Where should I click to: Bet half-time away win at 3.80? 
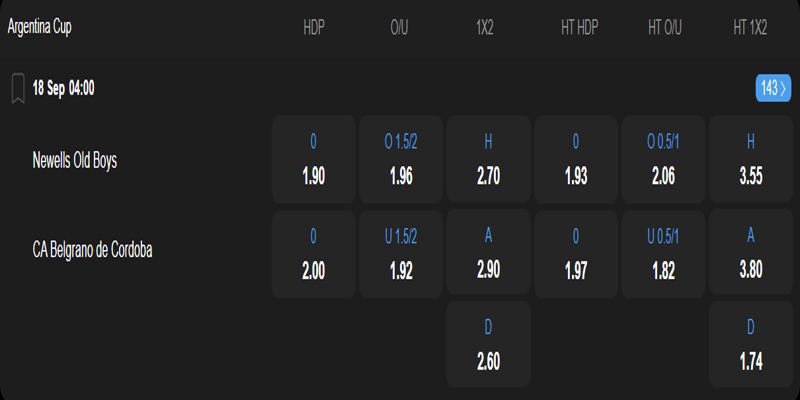coord(751,252)
